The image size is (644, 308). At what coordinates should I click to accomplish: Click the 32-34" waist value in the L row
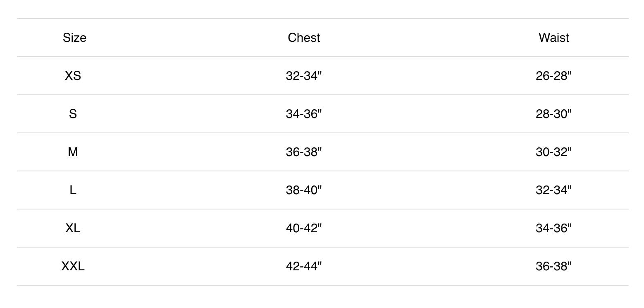point(553,190)
